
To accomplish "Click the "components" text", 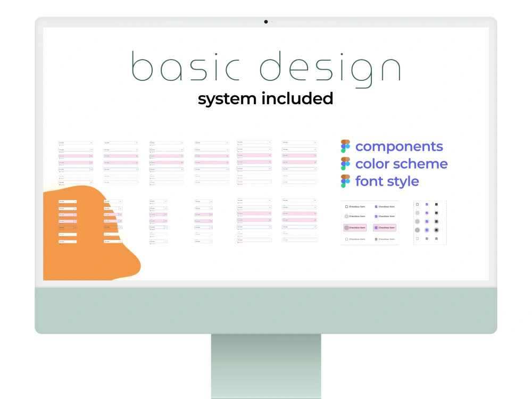I will (399, 147).
